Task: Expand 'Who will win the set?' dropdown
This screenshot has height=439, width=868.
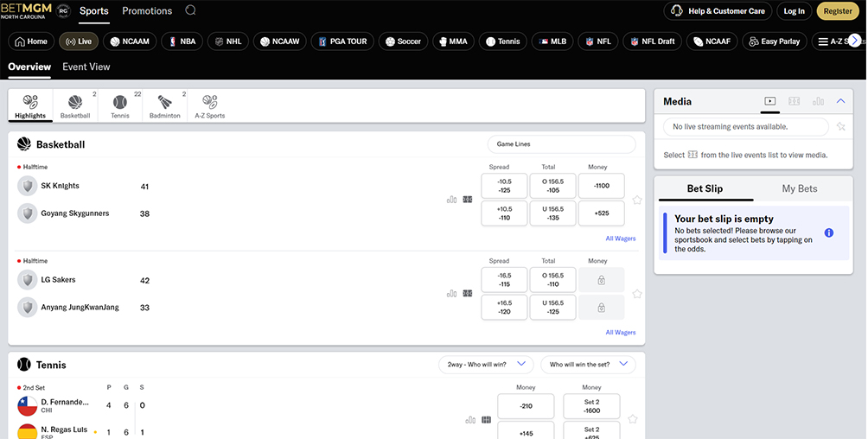Action: click(x=588, y=365)
